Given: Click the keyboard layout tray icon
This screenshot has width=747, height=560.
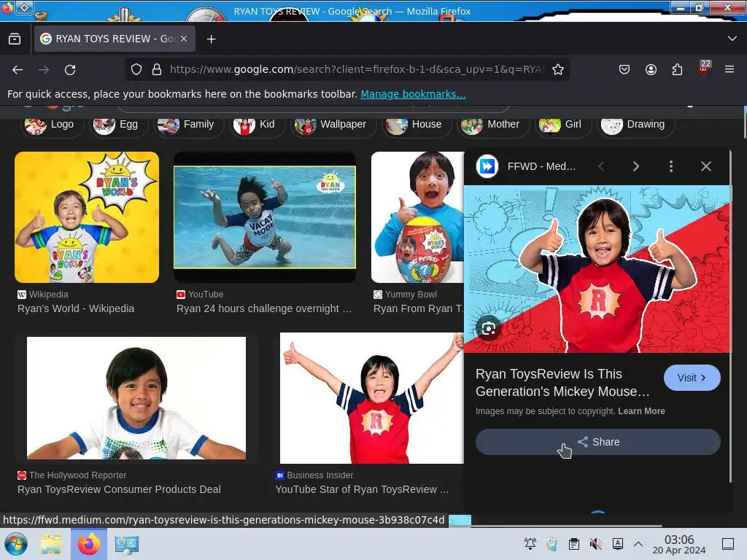Looking at the screenshot, I should (x=617, y=543).
